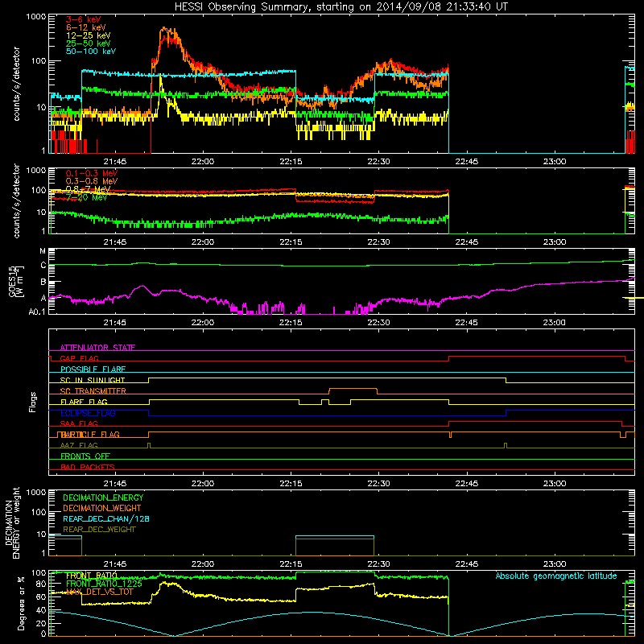This screenshot has width=644, height=644.
Task: Select the 6-12 keV legend label
Action: 85,27
